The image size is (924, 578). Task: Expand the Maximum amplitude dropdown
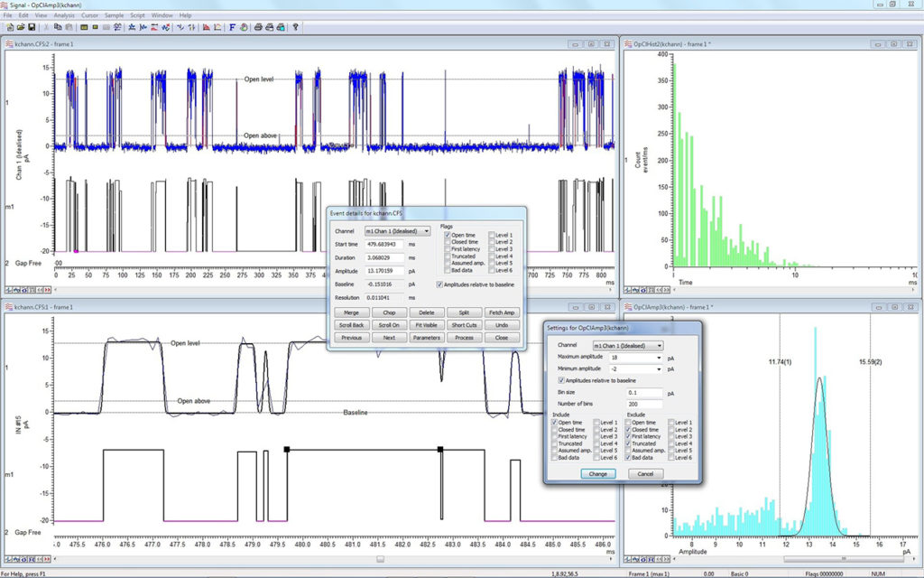pyautogui.click(x=659, y=358)
